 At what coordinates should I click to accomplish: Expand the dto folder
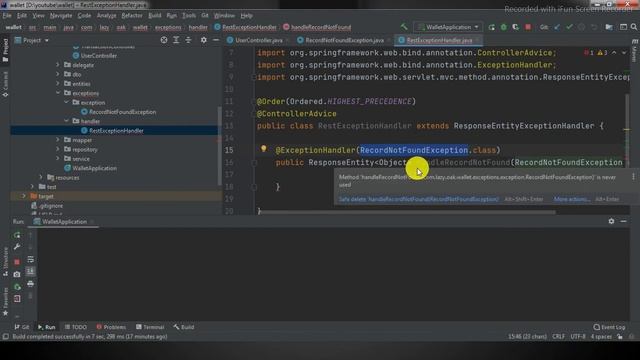[58, 74]
